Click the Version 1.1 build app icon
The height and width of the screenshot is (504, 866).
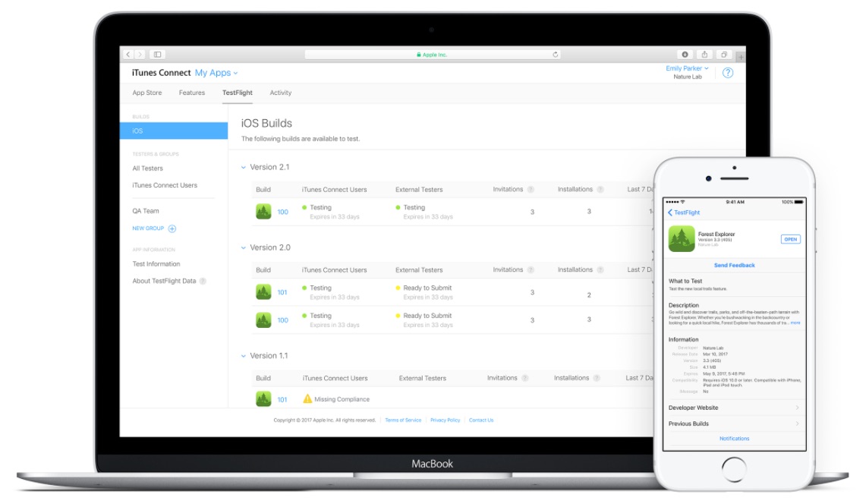click(263, 399)
